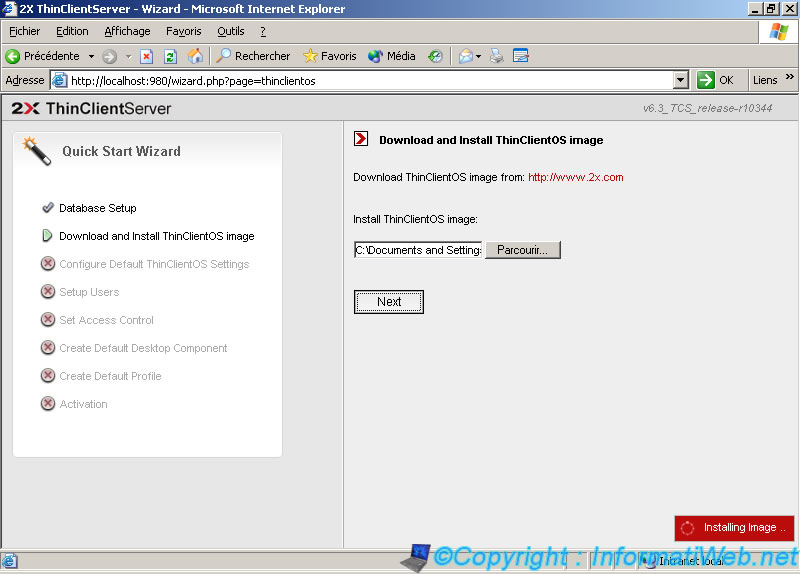Open the Favoris menu in menu bar
The width and height of the screenshot is (800, 574).
coord(184,31)
